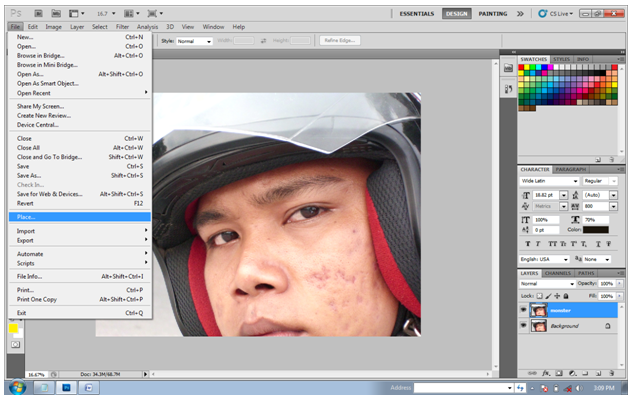634x403 pixels.
Task: Open the Regular font style dropdown
Action: click(x=600, y=181)
